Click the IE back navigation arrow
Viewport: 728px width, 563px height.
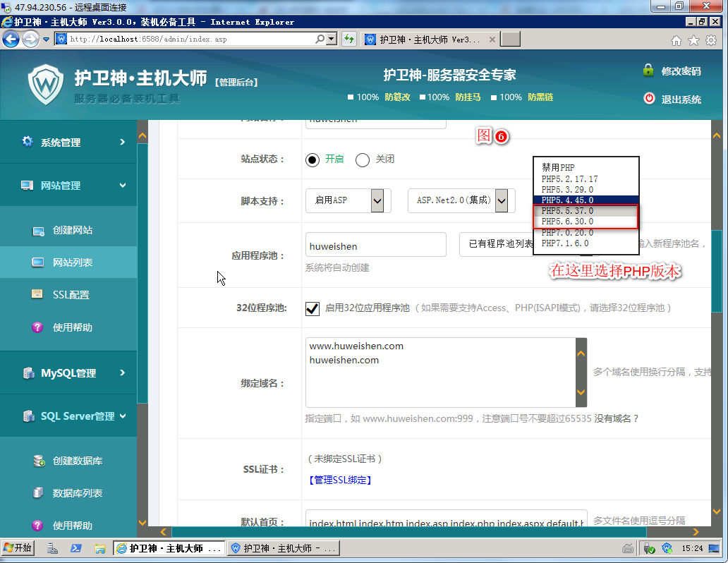(11, 40)
